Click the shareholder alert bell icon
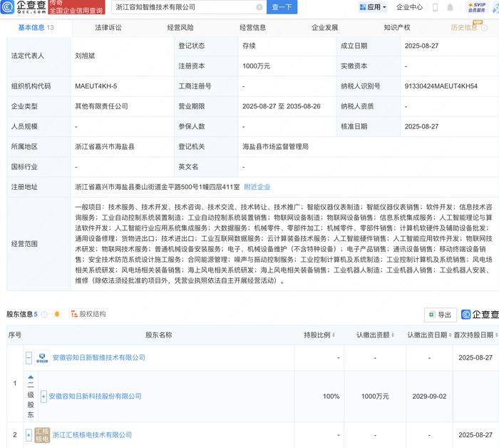This screenshot has height=448, width=499. (57, 315)
